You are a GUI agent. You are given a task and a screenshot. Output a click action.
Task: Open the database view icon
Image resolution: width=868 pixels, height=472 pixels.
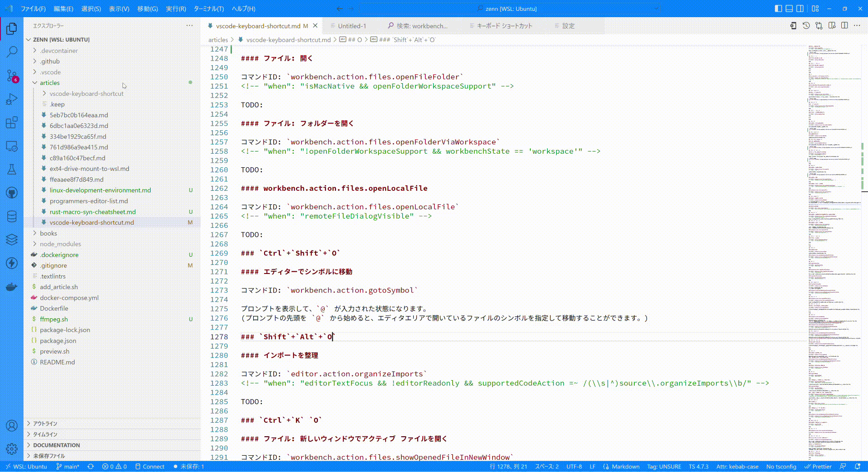tap(12, 217)
